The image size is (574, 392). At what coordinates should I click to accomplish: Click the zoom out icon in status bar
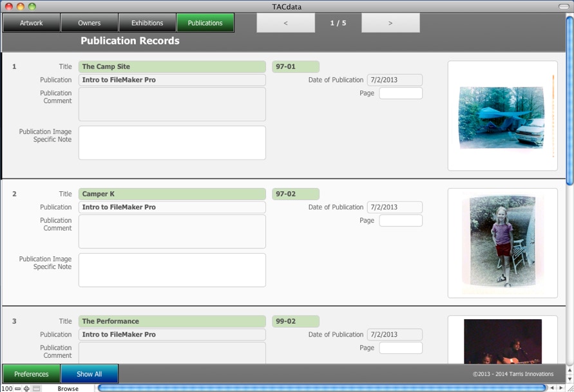(x=18, y=389)
